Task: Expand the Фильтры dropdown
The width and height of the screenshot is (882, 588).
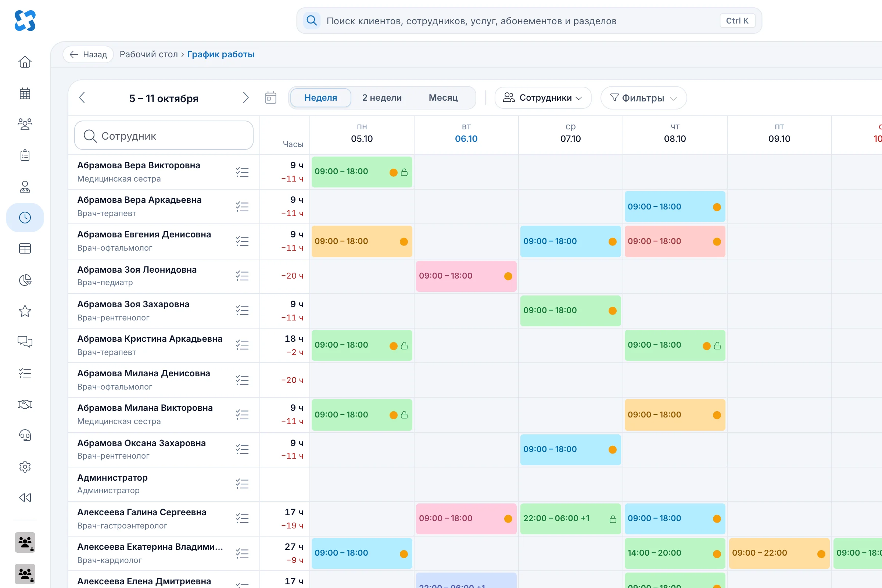Action: pos(643,98)
